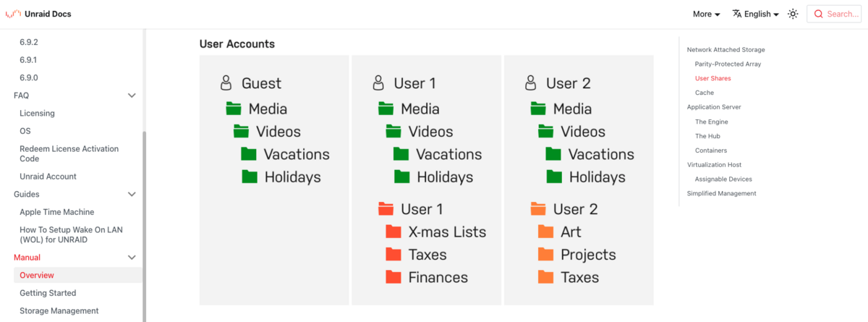Click the language translate icon
This screenshot has width=868, height=322.
[737, 14]
